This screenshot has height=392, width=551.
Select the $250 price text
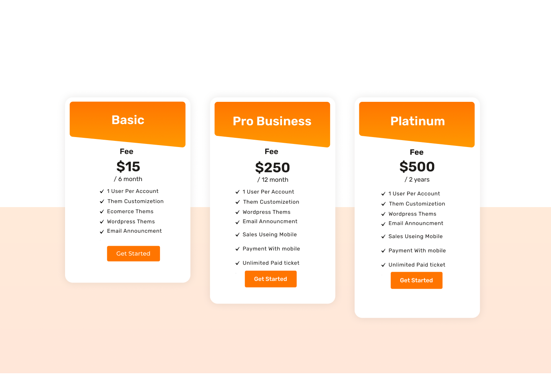pyautogui.click(x=272, y=168)
